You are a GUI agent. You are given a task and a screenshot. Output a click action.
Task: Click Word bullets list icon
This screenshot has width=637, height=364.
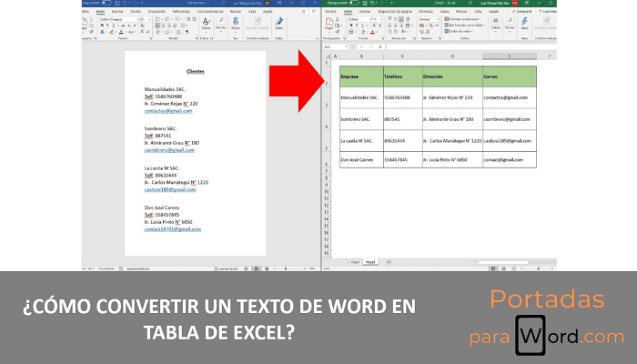point(157,19)
